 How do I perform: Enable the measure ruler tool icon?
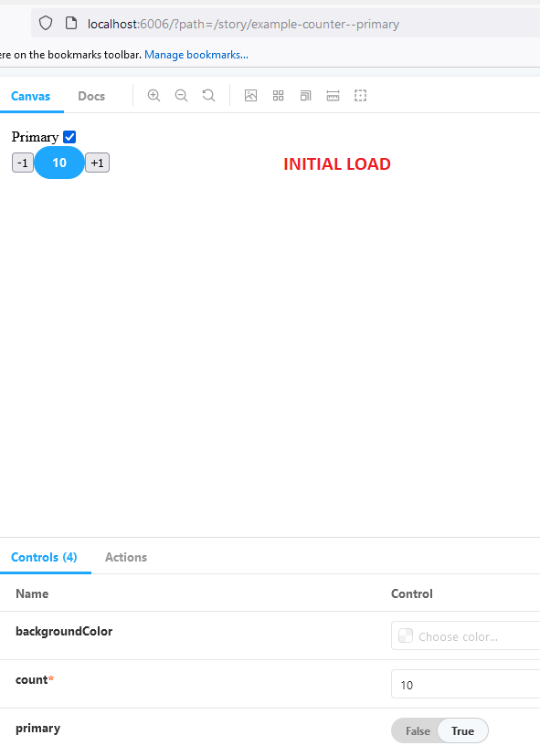tap(333, 96)
